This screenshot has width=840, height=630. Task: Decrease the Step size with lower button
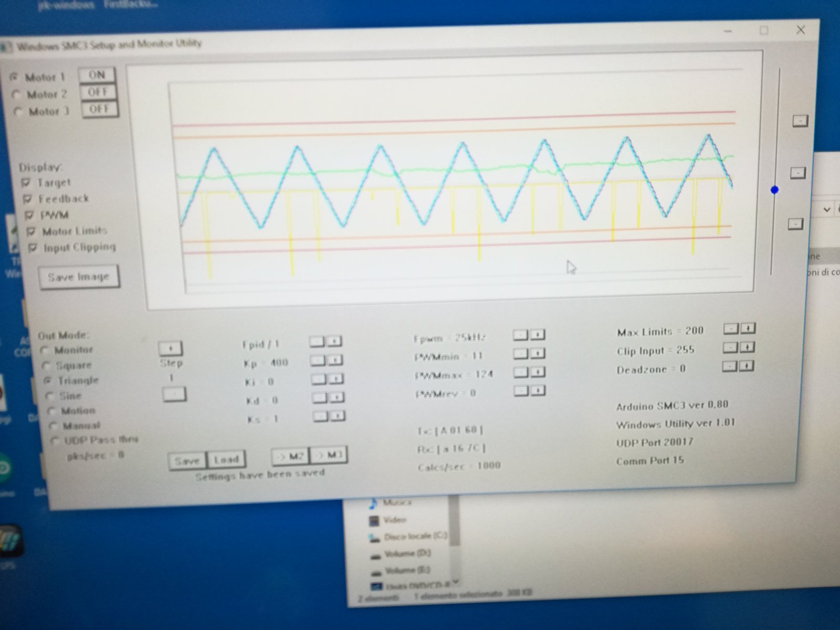pyautogui.click(x=174, y=394)
